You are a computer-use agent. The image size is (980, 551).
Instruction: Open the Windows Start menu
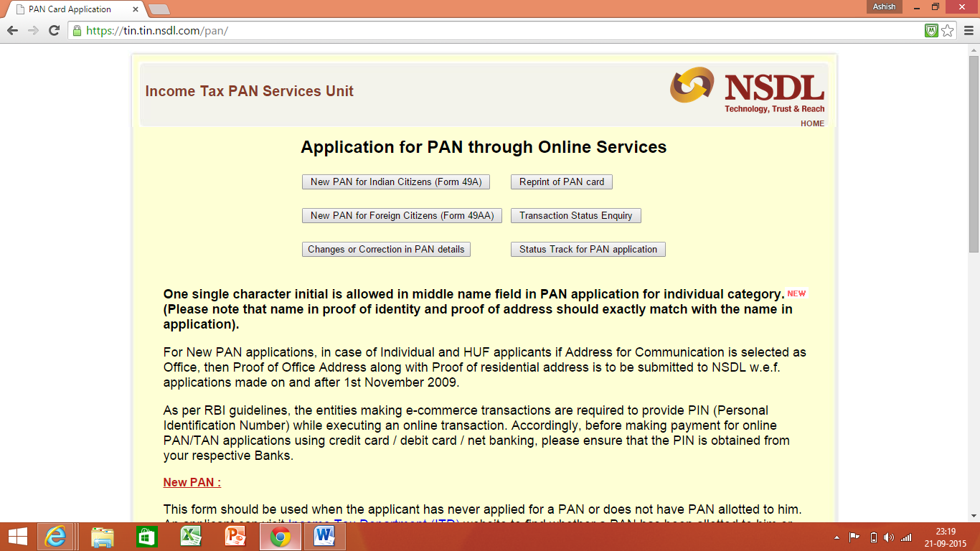tap(17, 537)
